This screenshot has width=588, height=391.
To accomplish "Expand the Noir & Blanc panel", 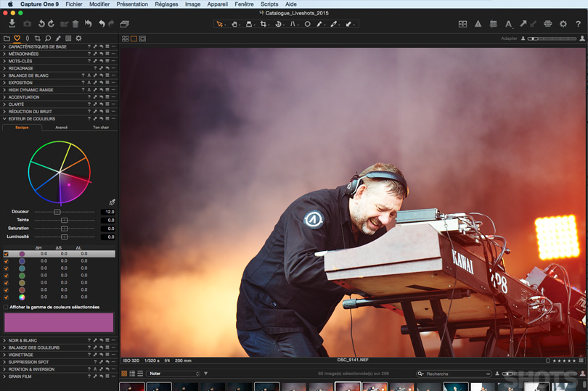I will 4,340.
